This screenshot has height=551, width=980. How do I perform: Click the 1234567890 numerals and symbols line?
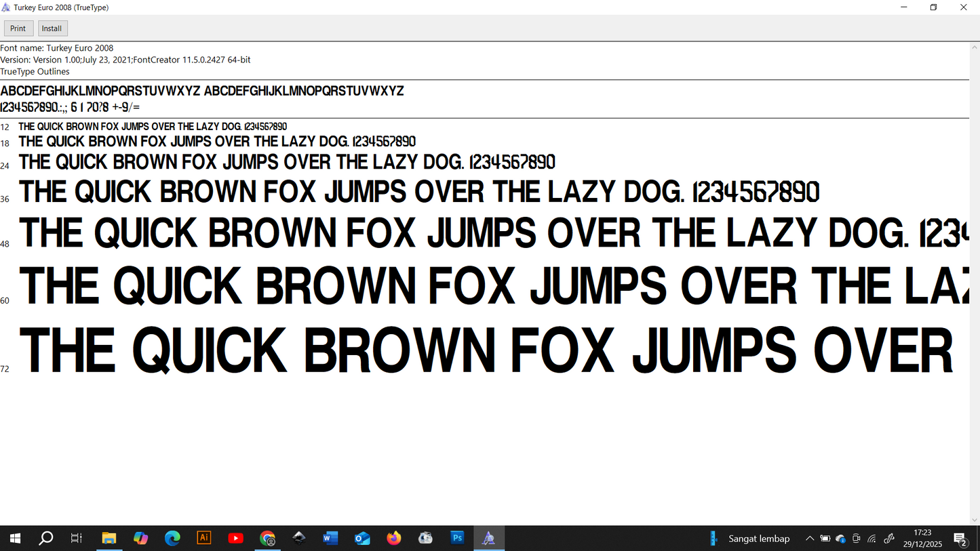point(70,107)
